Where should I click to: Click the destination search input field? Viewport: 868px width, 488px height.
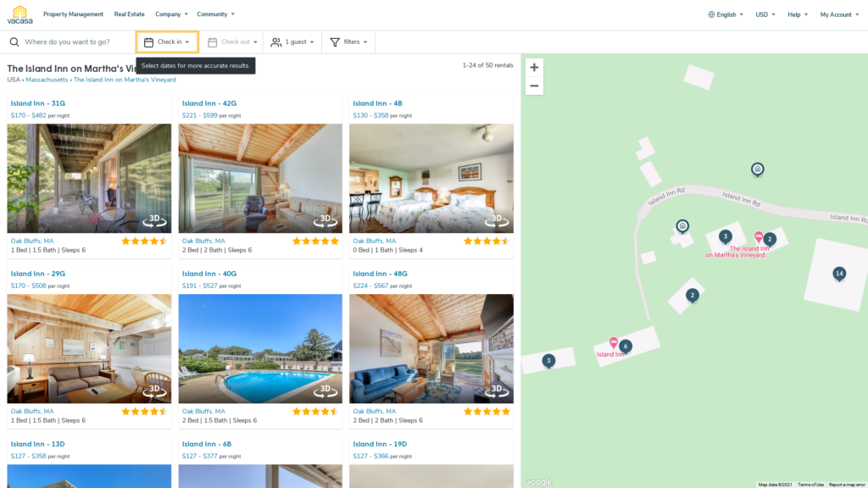(x=77, y=42)
